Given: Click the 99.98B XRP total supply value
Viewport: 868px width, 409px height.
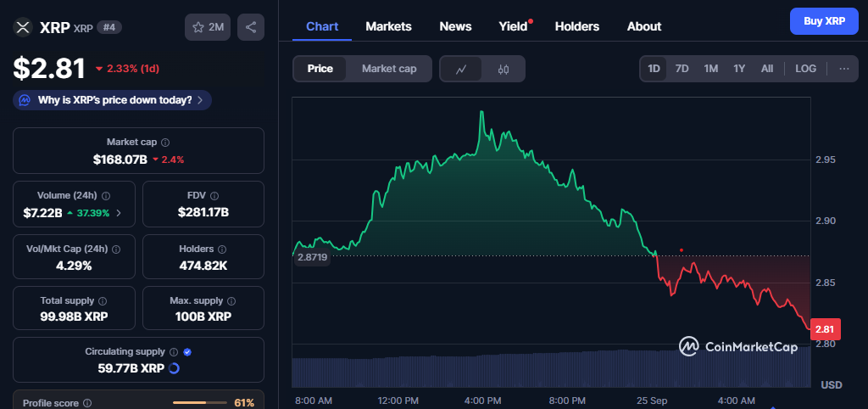Looking at the screenshot, I should 75,317.
